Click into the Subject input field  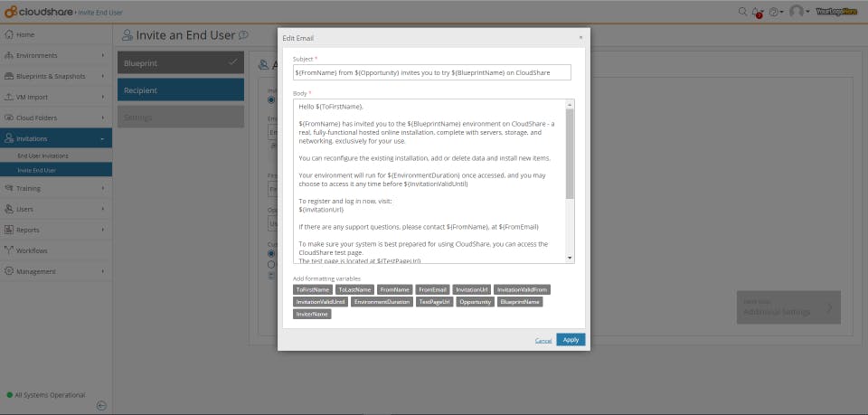pyautogui.click(x=432, y=72)
